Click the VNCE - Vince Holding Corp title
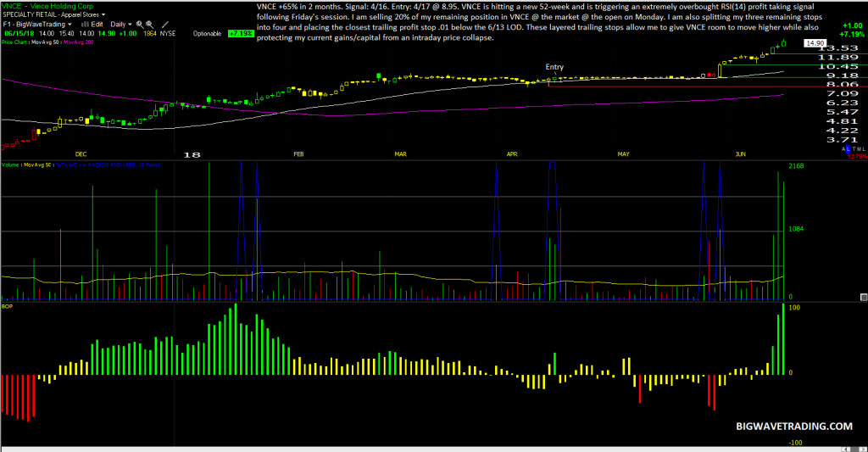Screen dimensions: 868x452 tap(47, 6)
